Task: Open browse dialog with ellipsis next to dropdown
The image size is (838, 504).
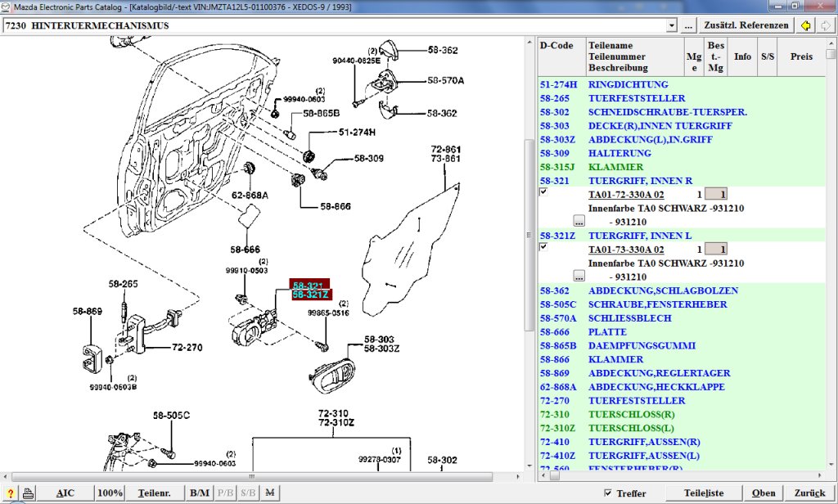Action: click(688, 25)
